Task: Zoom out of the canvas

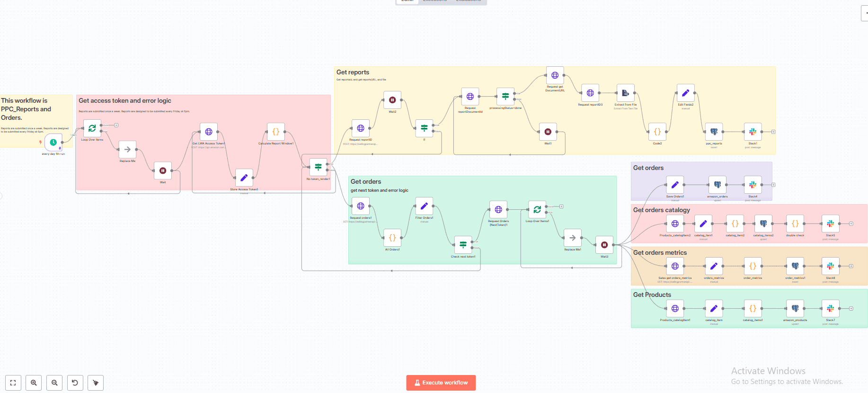Action: 54,383
